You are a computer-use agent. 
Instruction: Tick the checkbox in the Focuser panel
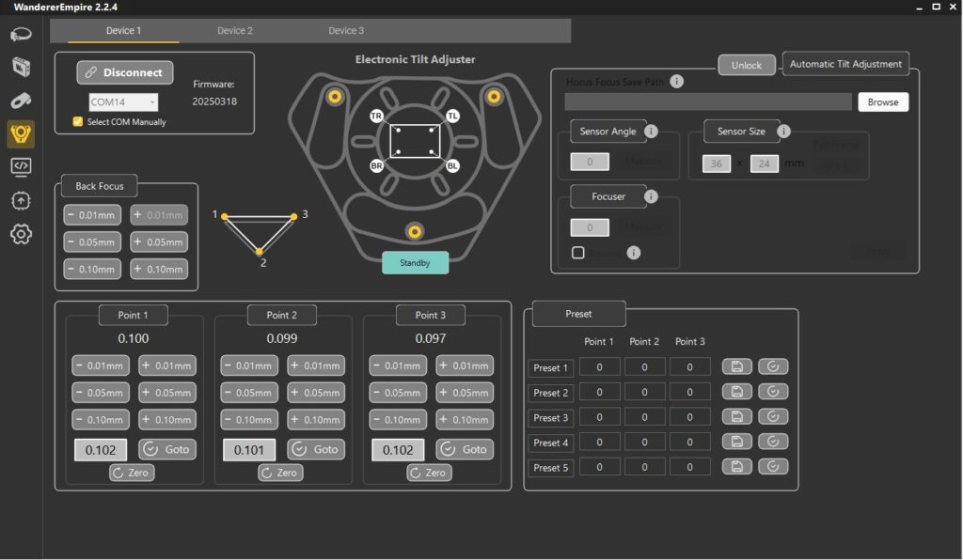[x=578, y=253]
